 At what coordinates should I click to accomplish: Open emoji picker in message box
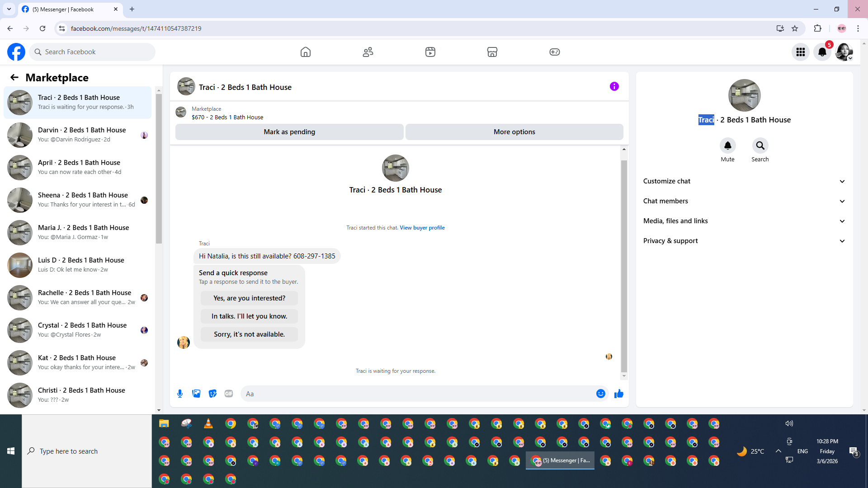[600, 394]
